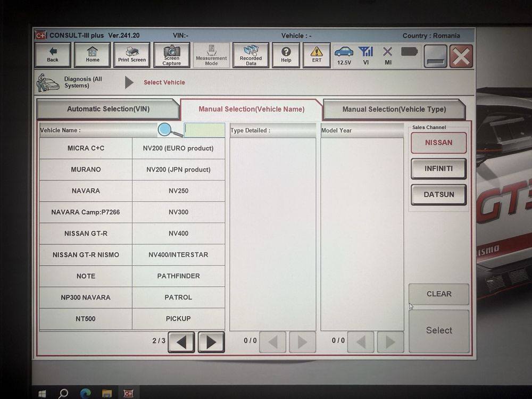
Task: Click the CONSULT-III plus C+ title logo
Action: pos(41,35)
